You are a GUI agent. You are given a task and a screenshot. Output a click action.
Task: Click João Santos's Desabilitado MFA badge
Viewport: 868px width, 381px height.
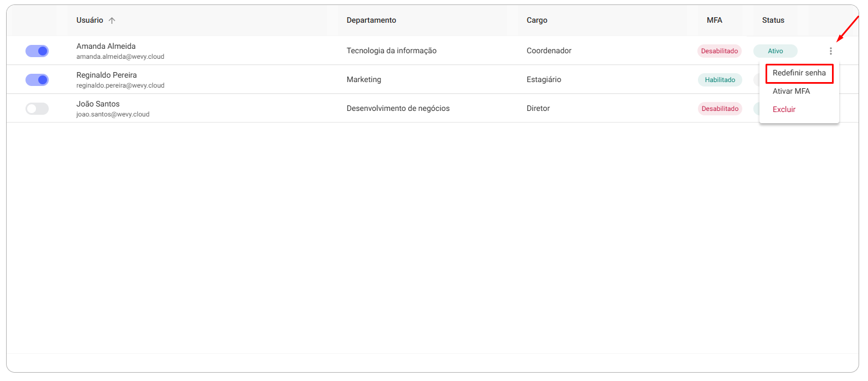(720, 109)
